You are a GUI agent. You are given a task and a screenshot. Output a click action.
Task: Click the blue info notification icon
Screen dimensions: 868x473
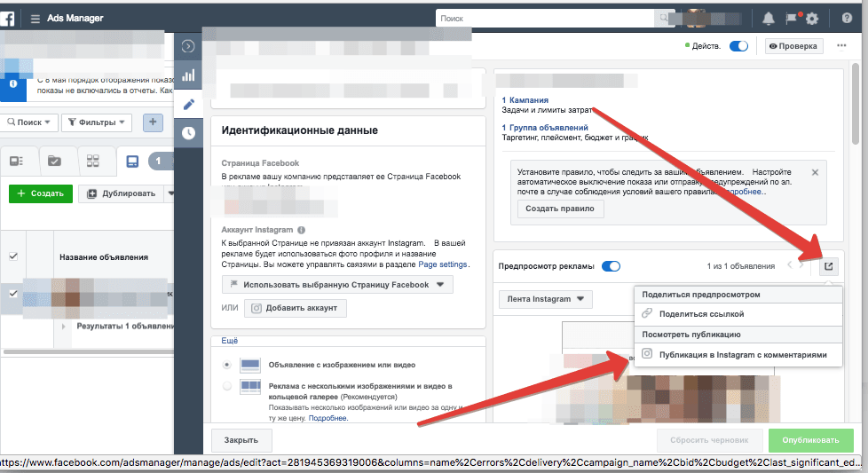(13, 84)
